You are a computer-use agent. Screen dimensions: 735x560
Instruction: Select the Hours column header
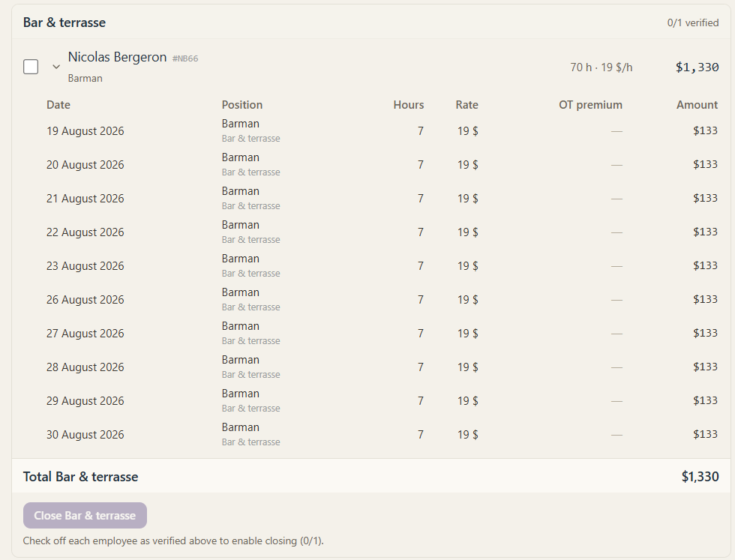coord(409,105)
